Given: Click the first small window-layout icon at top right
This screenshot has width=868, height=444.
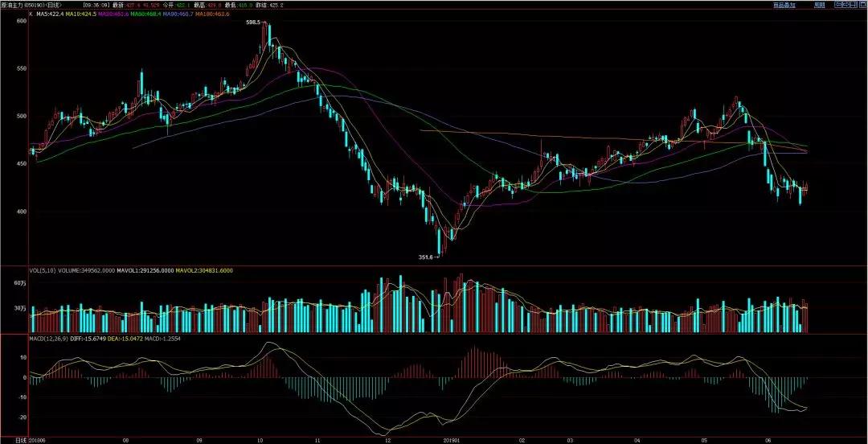Looking at the screenshot, I should (838, 5).
